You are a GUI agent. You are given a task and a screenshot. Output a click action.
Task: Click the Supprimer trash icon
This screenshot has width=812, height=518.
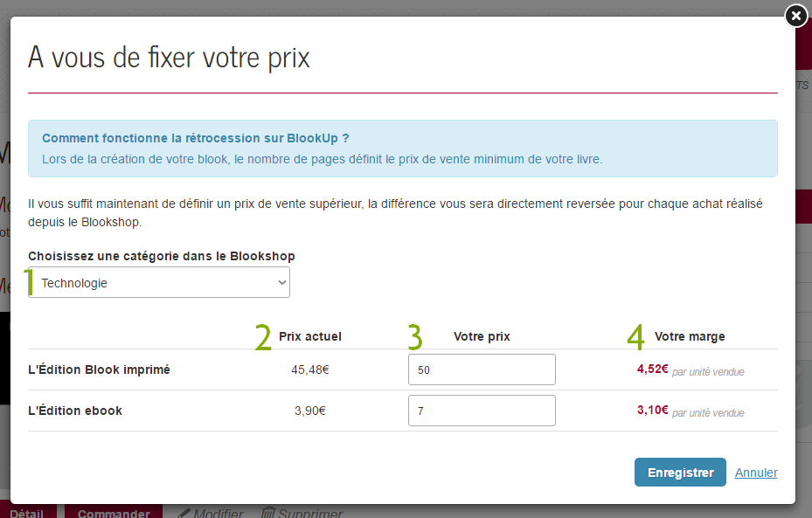click(x=269, y=514)
